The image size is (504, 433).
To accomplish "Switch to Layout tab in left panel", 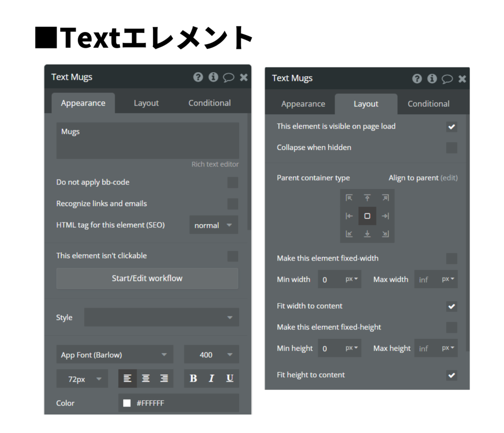I will (146, 103).
